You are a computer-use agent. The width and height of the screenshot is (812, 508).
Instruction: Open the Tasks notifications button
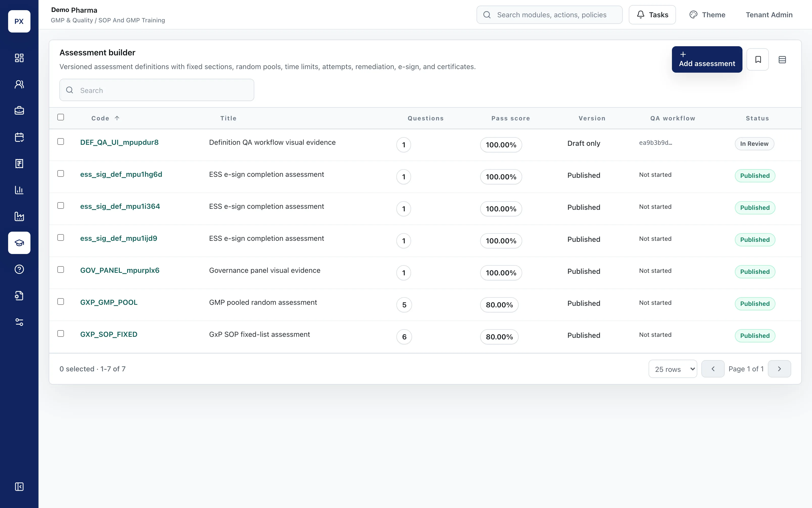[x=652, y=15]
